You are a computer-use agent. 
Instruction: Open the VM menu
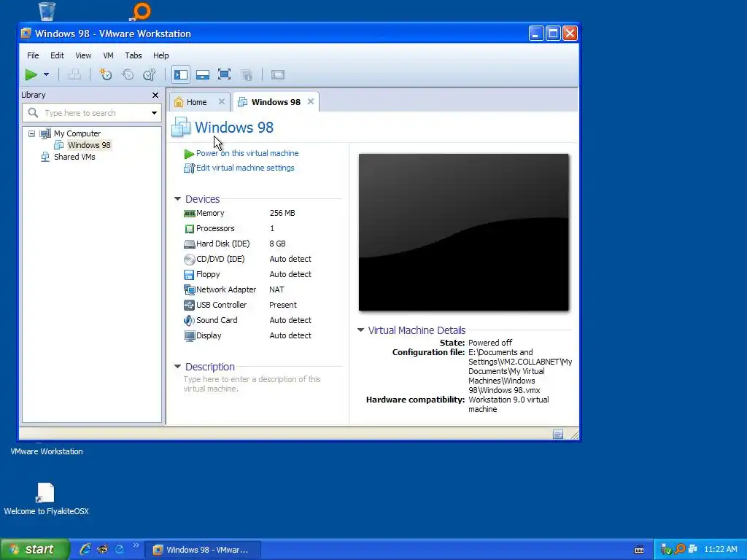click(x=108, y=55)
